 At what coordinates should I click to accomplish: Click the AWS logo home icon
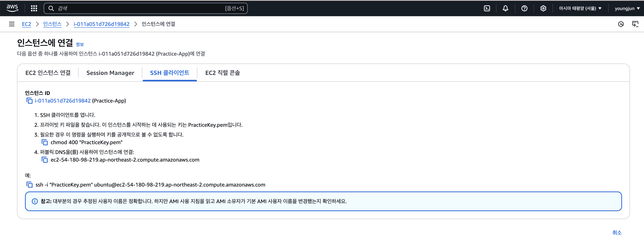[x=12, y=8]
